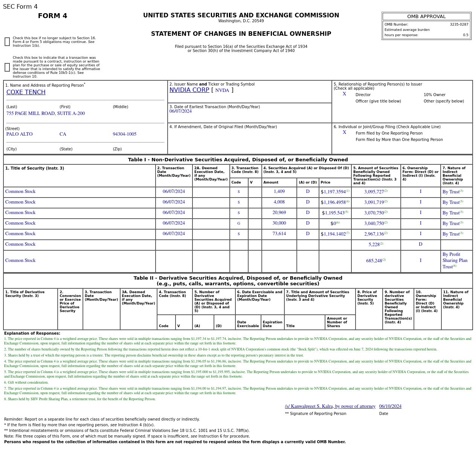Select the state value 'CA'

pyautogui.click(x=63, y=134)
